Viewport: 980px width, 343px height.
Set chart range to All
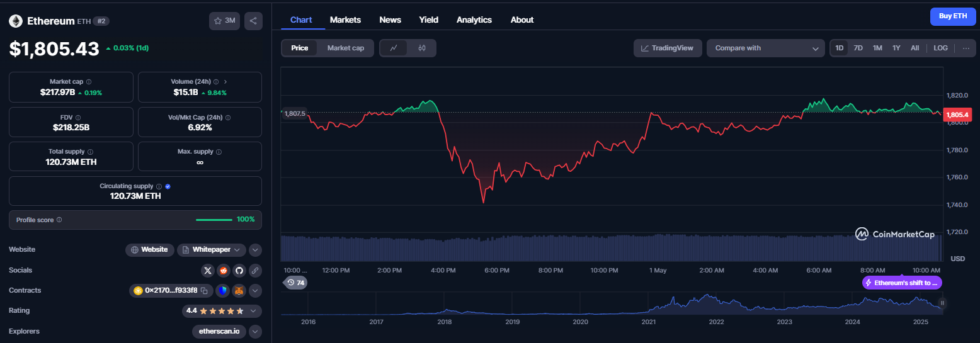tap(914, 48)
